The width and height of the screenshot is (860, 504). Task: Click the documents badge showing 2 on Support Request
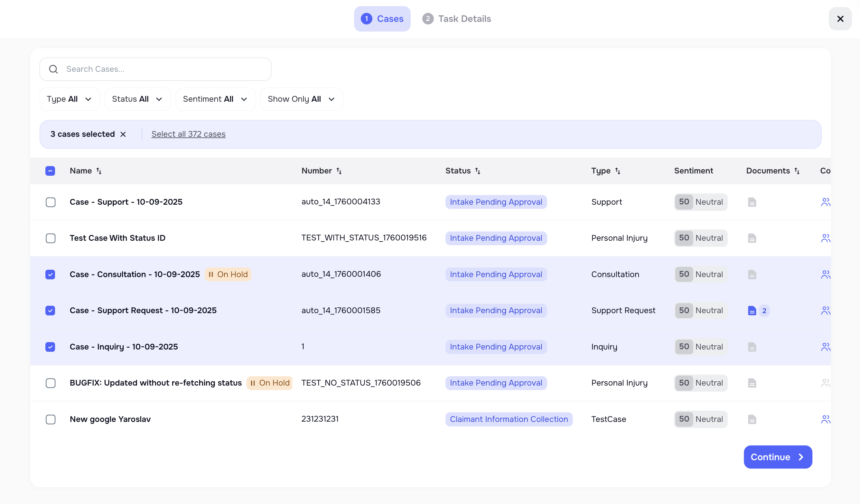pos(764,311)
